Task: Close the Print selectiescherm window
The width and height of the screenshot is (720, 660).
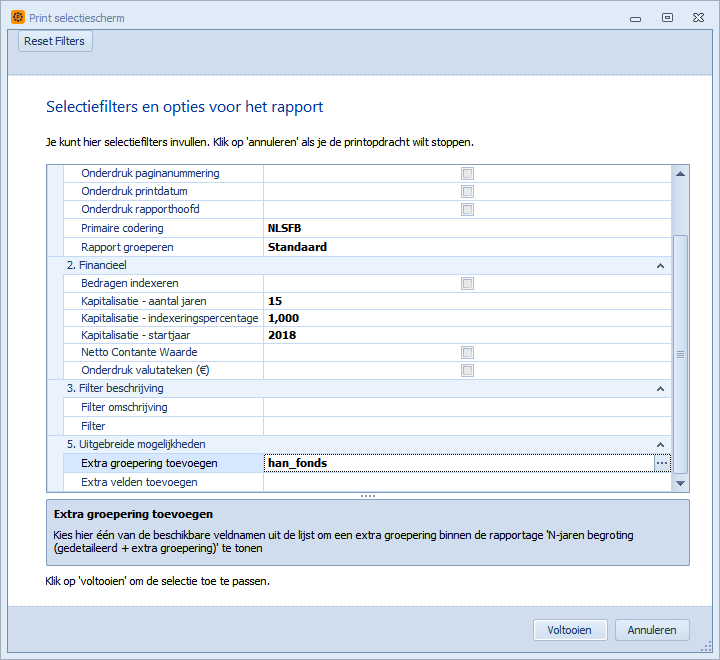Action: (x=698, y=17)
